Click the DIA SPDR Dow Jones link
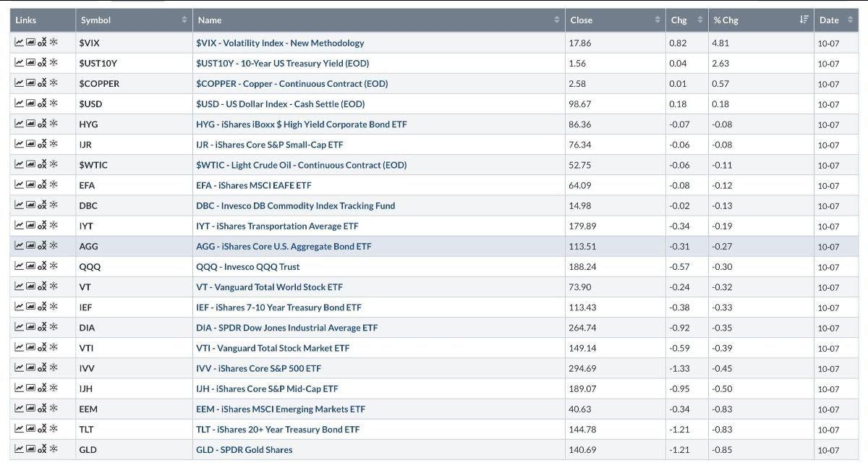868x463 pixels. click(286, 328)
